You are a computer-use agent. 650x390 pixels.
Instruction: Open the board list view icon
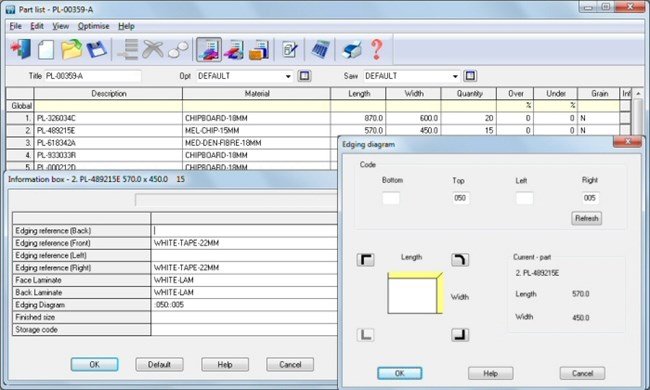click(259, 49)
